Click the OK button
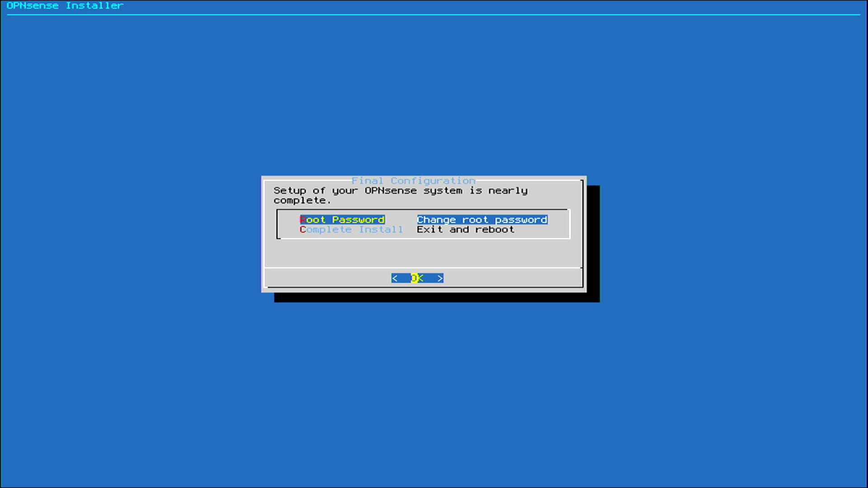The image size is (868, 488). pos(417,278)
